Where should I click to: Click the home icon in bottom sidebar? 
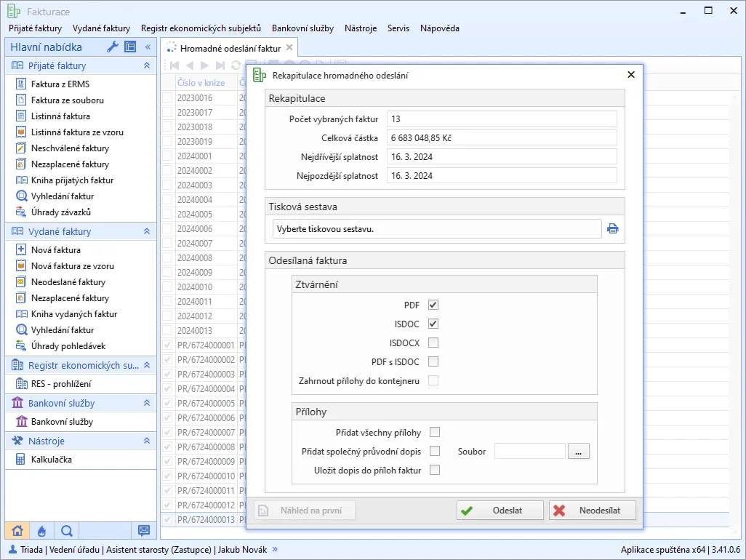[x=17, y=531]
